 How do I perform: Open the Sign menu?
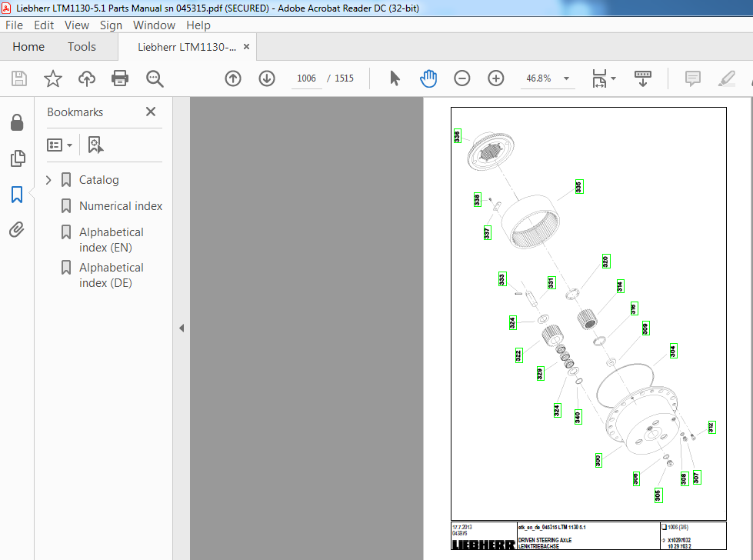pos(111,25)
